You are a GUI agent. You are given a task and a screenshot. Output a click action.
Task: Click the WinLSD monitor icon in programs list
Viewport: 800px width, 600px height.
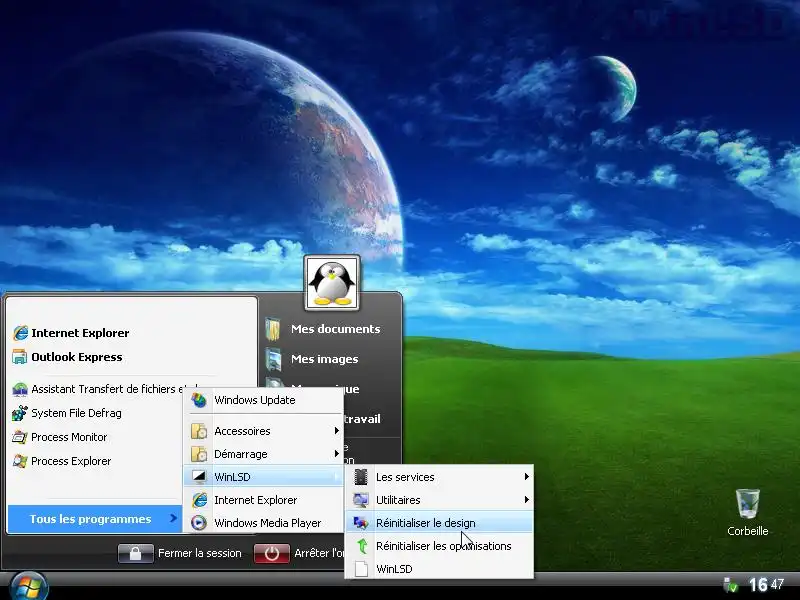pos(199,477)
